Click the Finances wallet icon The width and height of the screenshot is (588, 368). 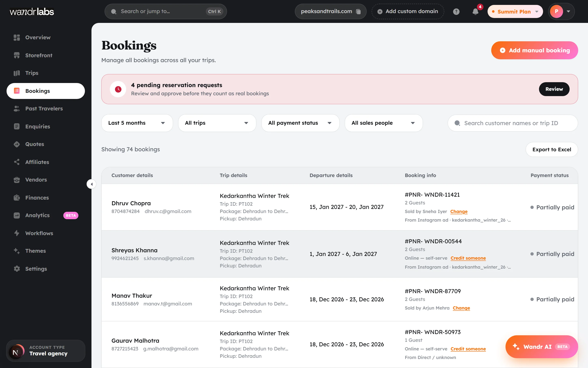(x=17, y=198)
